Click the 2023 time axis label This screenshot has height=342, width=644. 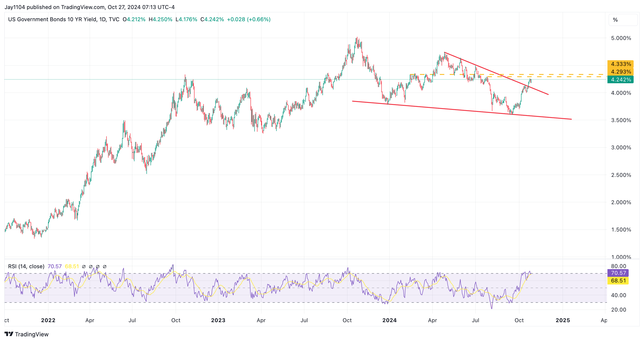(218, 320)
